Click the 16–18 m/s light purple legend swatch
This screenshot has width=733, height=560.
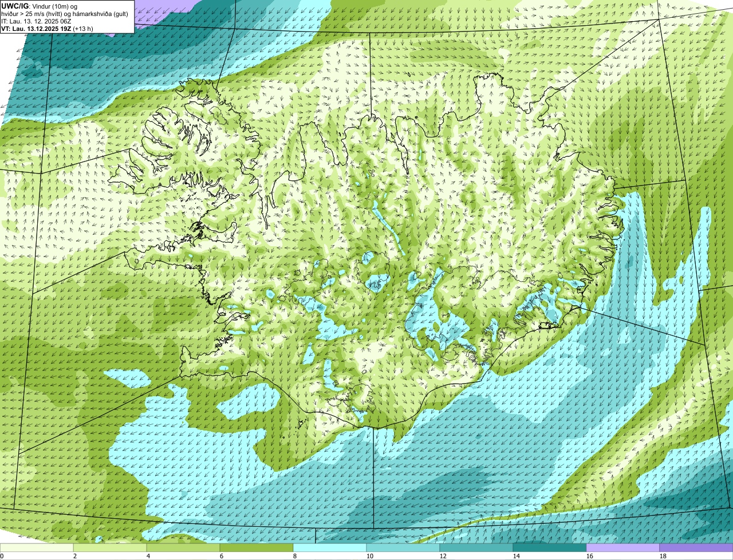click(x=623, y=547)
